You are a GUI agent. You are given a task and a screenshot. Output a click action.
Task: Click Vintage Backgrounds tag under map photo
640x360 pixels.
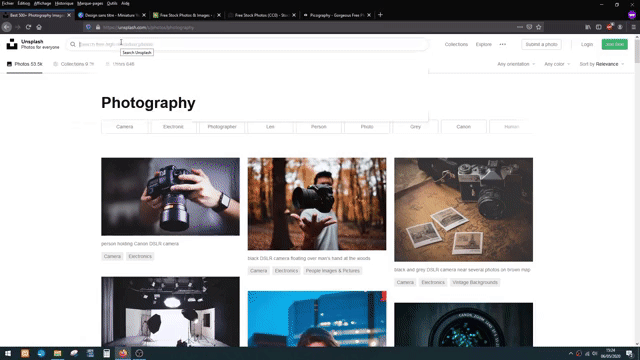(x=475, y=282)
